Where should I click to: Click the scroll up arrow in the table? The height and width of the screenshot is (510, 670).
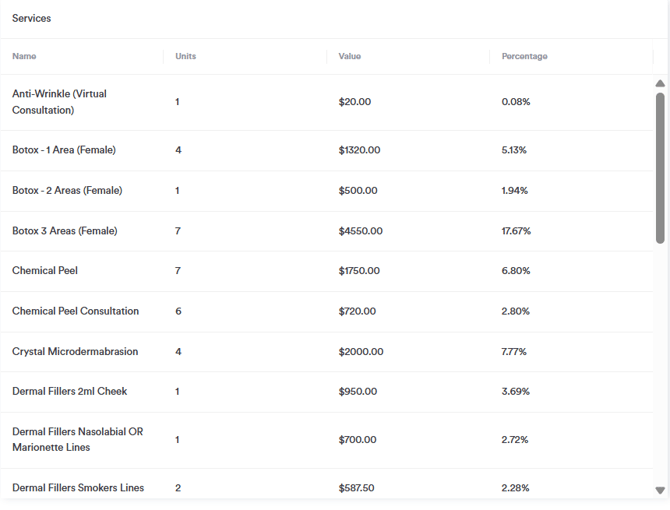660,84
